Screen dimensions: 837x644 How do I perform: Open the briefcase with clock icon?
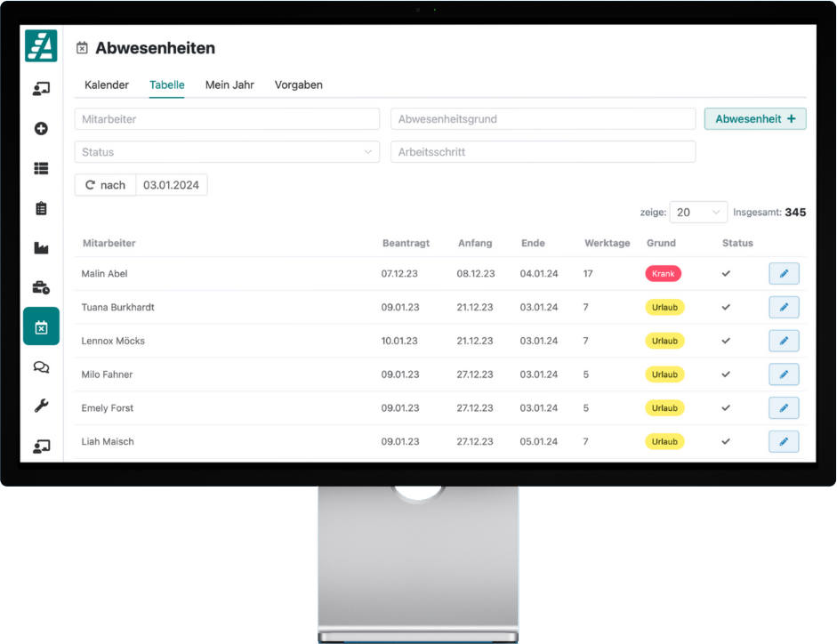click(41, 287)
